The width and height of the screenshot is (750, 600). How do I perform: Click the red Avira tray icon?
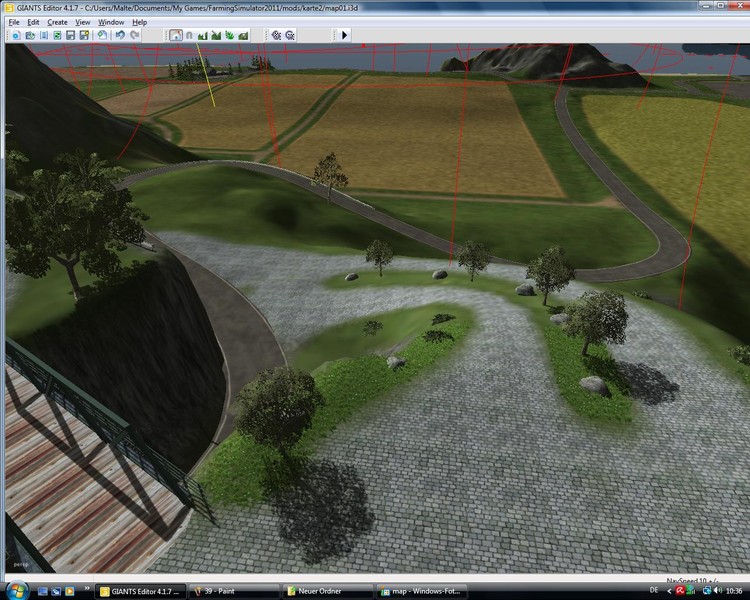pos(680,591)
